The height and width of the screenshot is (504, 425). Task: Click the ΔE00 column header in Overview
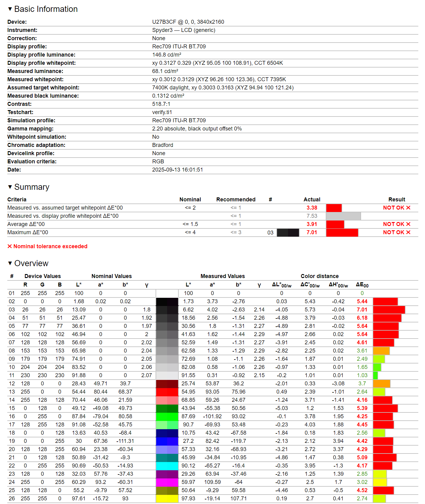click(x=362, y=285)
